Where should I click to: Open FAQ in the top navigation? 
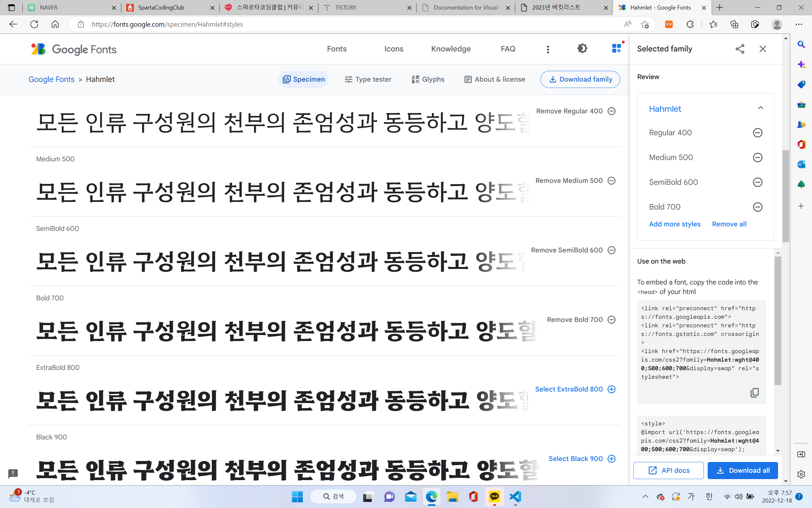pos(508,49)
